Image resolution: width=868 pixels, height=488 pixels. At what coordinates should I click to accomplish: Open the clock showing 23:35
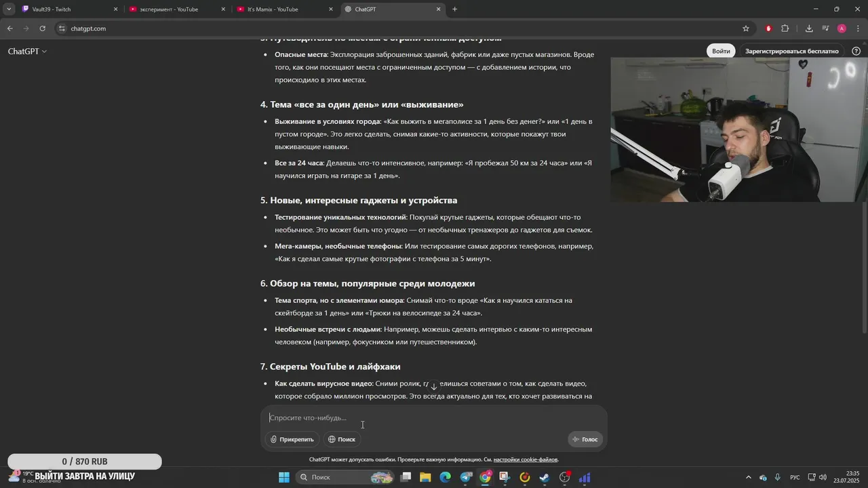tap(848, 477)
